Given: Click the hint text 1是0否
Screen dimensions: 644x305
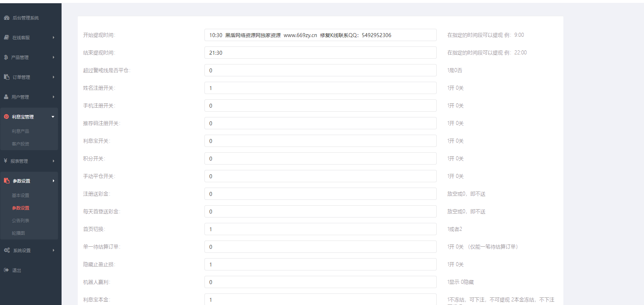Looking at the screenshot, I should click(455, 70).
